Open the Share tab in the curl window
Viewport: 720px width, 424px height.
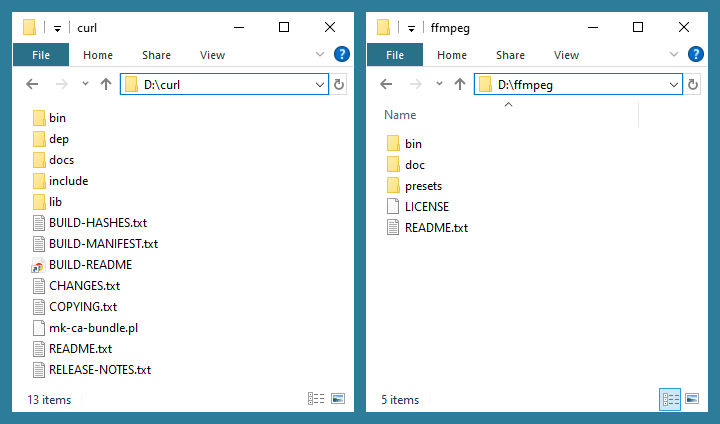pyautogui.click(x=156, y=55)
